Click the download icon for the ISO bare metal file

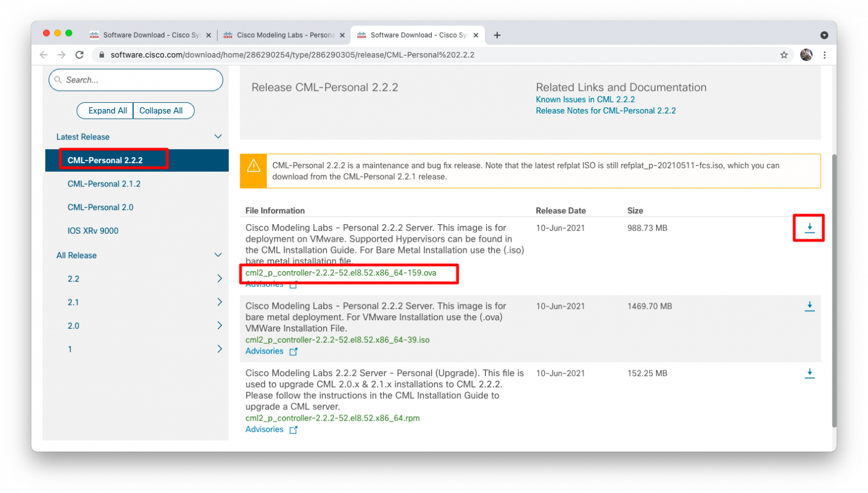click(809, 306)
